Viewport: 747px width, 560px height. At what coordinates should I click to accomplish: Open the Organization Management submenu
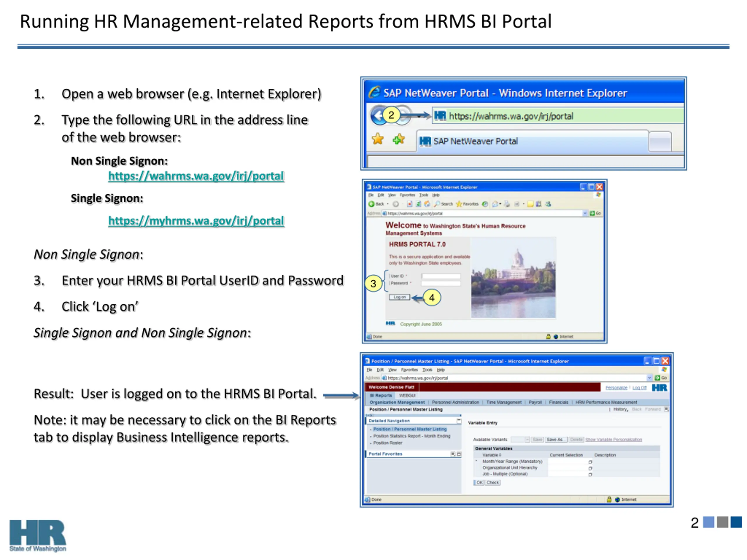(x=397, y=402)
